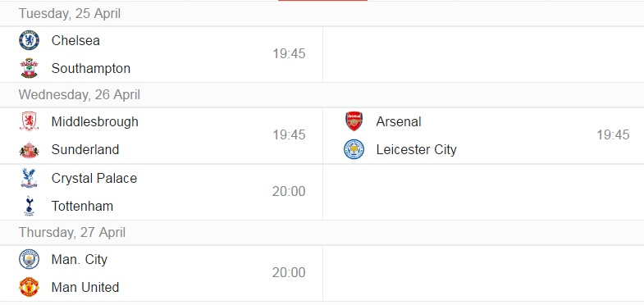The height and width of the screenshot is (305, 644).
Task: Click the Sunderland club crest
Action: click(30, 149)
